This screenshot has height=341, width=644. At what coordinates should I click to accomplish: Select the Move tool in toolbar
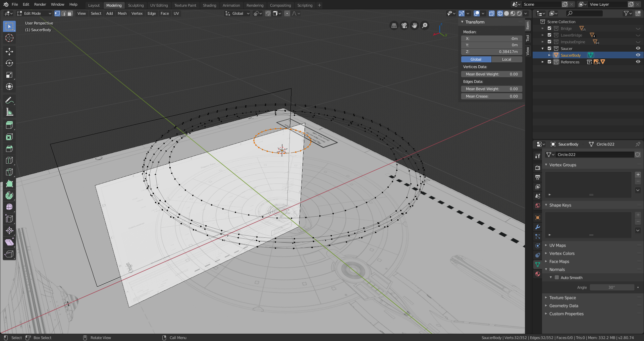click(x=9, y=51)
